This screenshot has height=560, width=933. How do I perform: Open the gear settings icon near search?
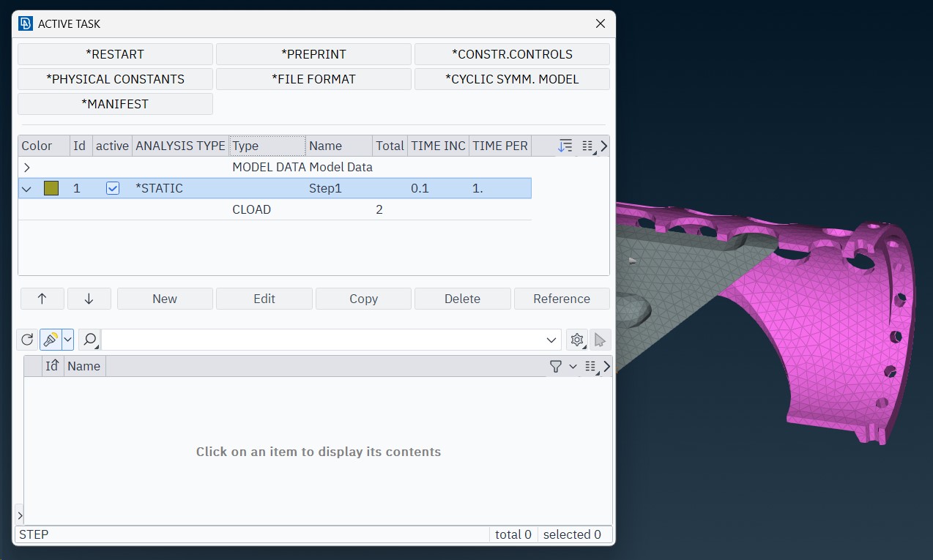[577, 340]
